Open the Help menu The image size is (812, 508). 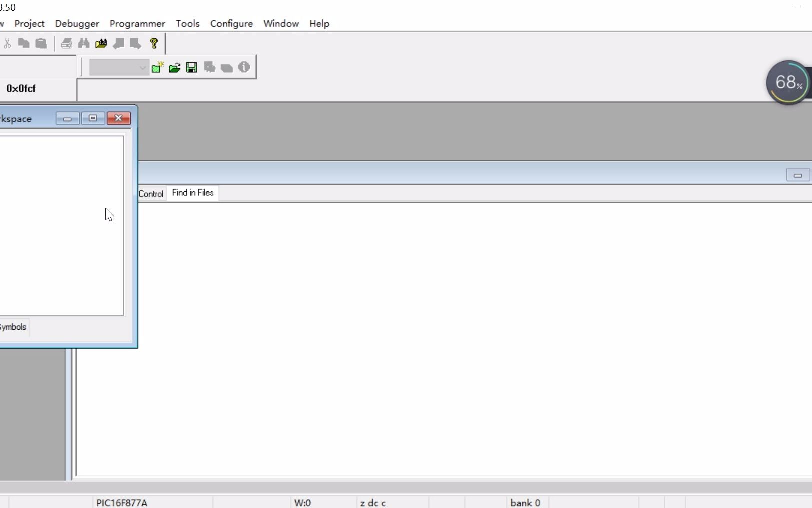[x=319, y=24]
